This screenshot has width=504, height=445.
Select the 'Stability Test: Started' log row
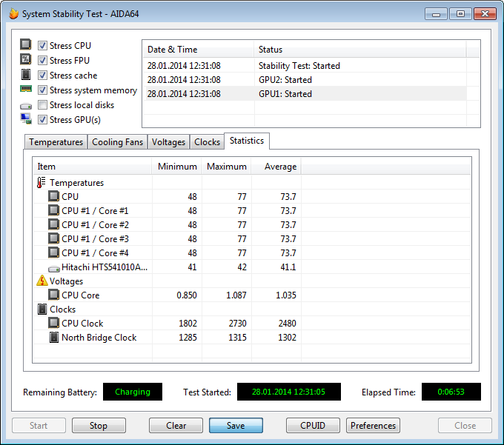pos(305,65)
